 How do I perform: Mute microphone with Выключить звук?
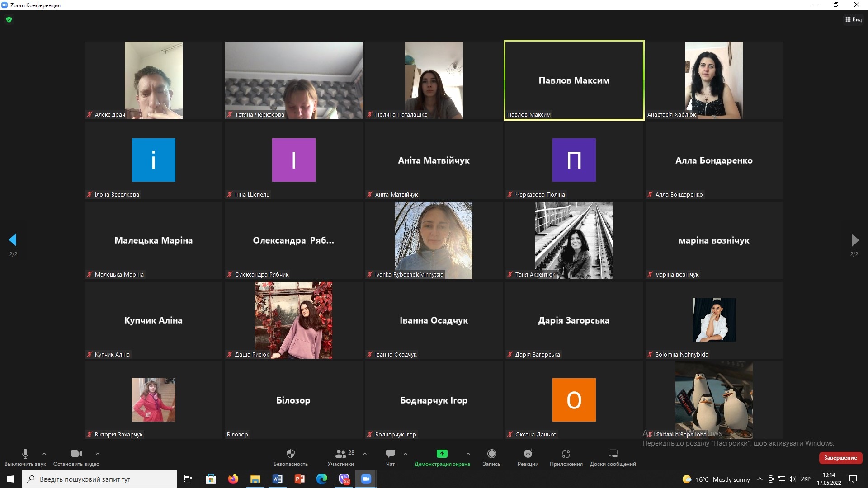tap(25, 454)
